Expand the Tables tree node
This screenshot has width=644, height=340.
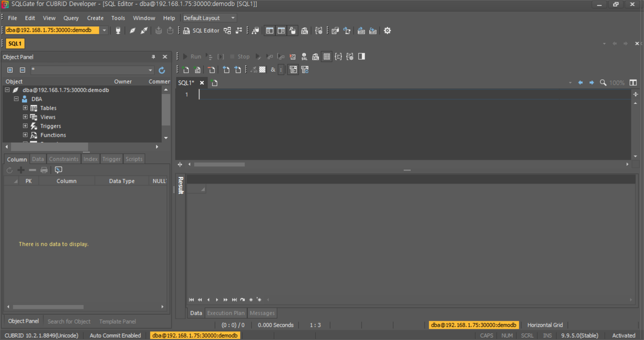25,108
